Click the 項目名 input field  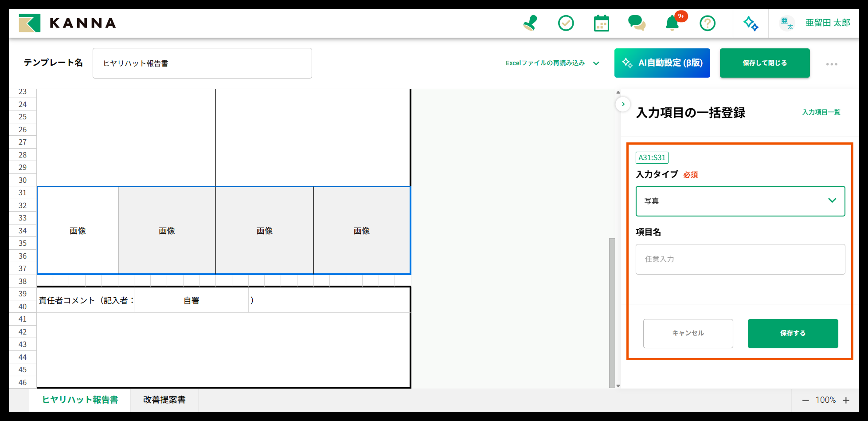pos(740,259)
